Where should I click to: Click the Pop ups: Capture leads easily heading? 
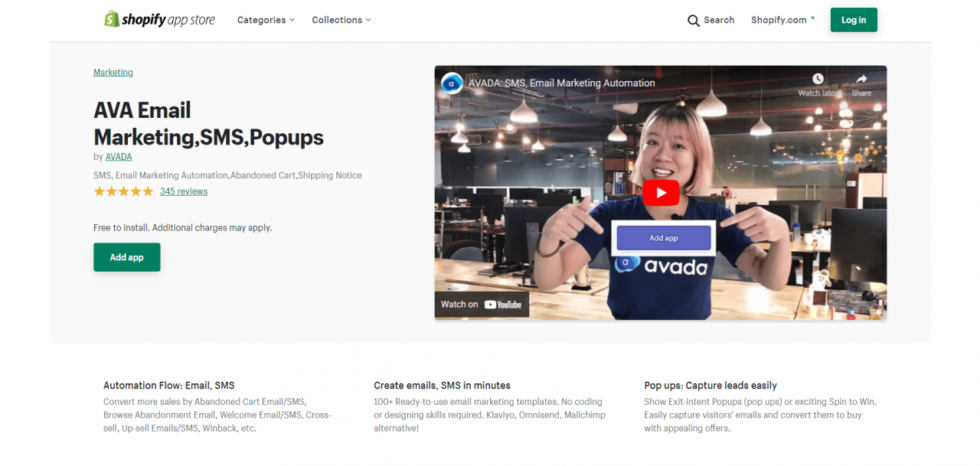(710, 386)
